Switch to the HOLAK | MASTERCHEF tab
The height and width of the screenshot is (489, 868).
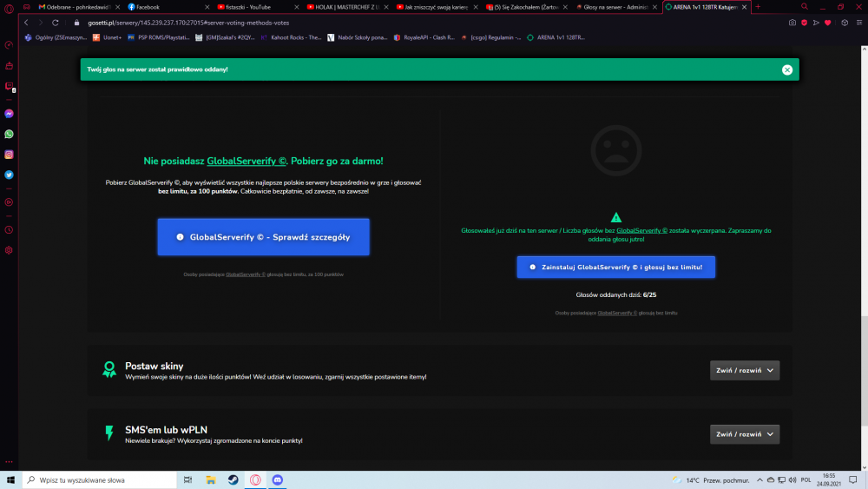click(346, 7)
